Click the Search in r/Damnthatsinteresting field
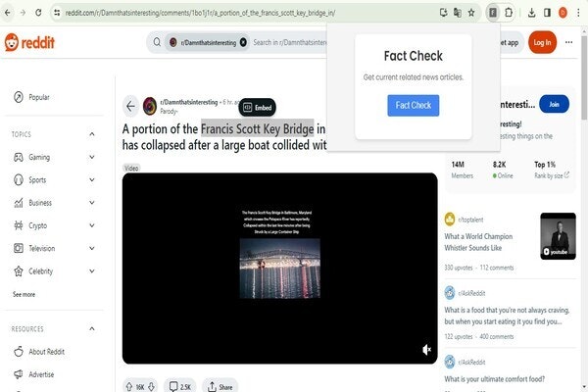 click(x=289, y=42)
